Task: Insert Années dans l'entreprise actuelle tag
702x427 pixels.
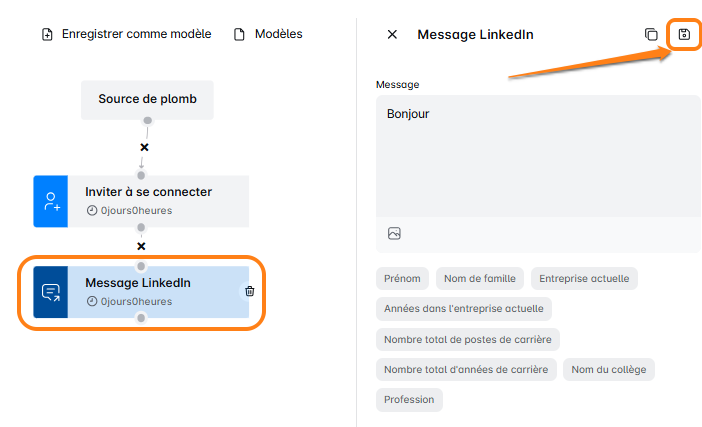Action: coord(464,309)
